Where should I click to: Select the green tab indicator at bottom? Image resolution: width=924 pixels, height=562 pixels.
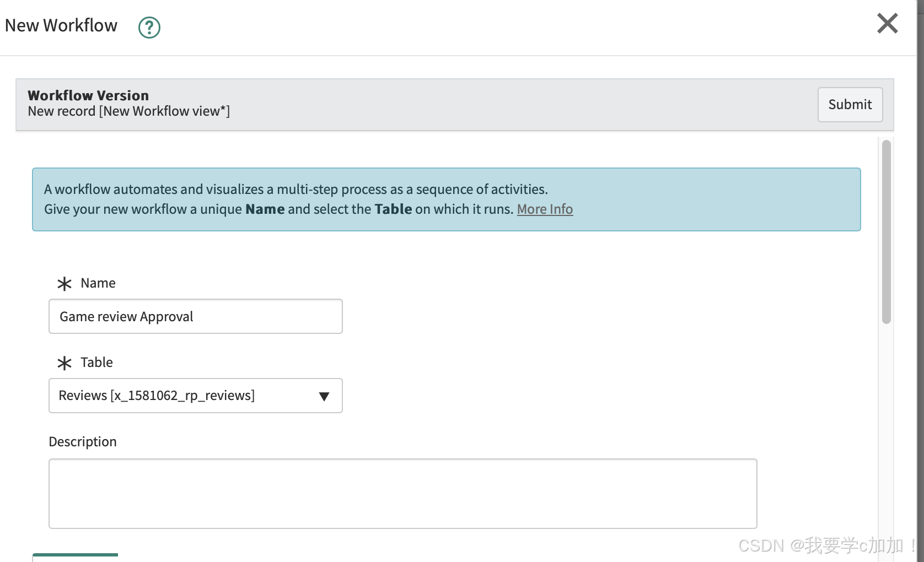pos(75,555)
